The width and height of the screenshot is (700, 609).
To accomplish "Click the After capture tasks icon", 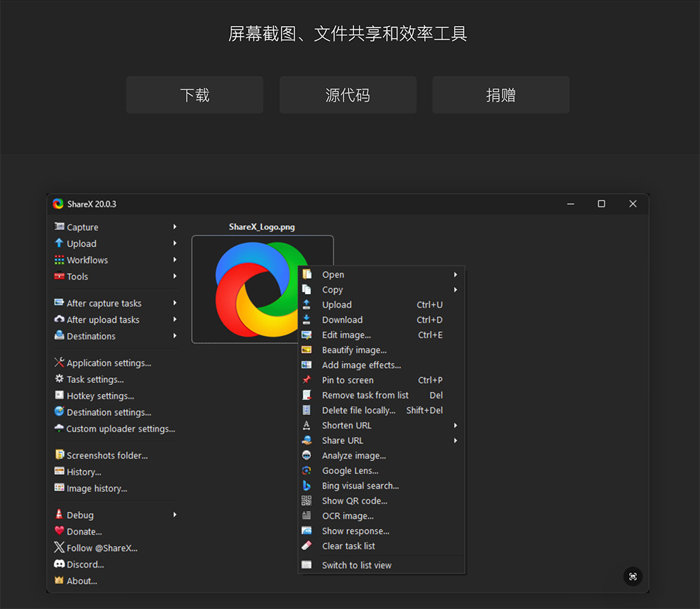I will point(59,302).
